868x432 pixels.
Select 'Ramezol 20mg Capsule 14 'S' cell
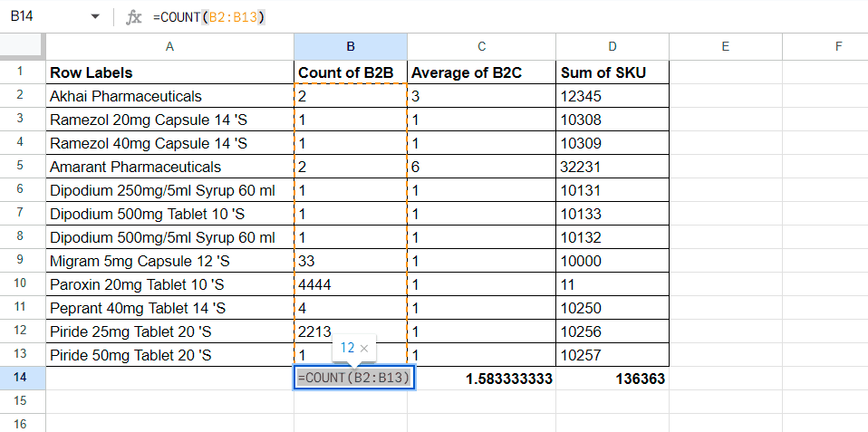170,120
